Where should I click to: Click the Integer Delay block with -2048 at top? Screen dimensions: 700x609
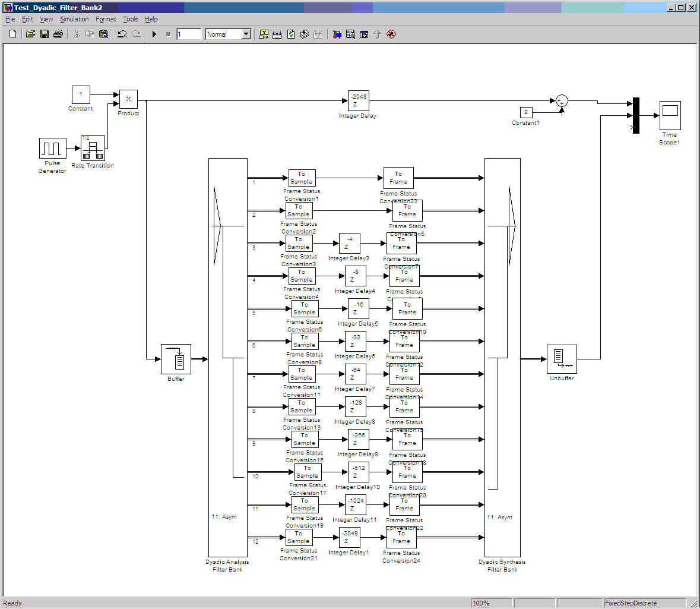358,100
